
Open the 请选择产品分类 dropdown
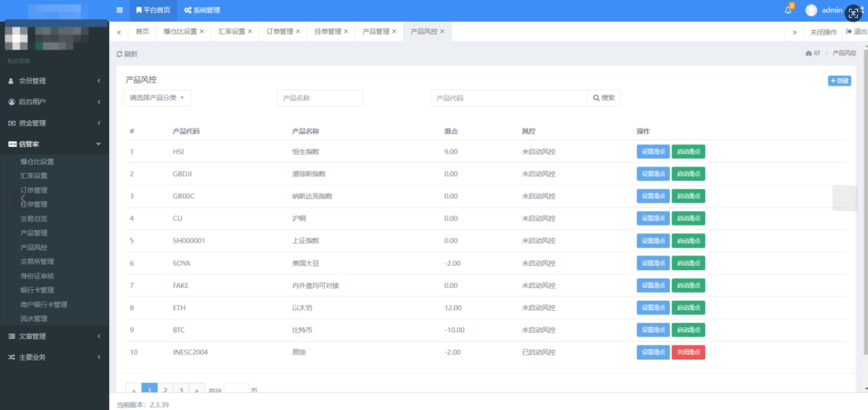157,98
